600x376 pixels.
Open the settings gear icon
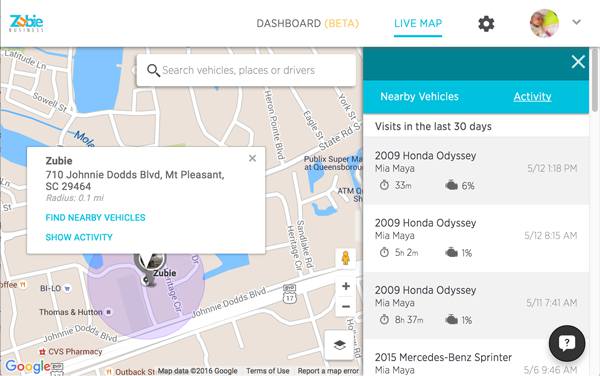(x=486, y=24)
